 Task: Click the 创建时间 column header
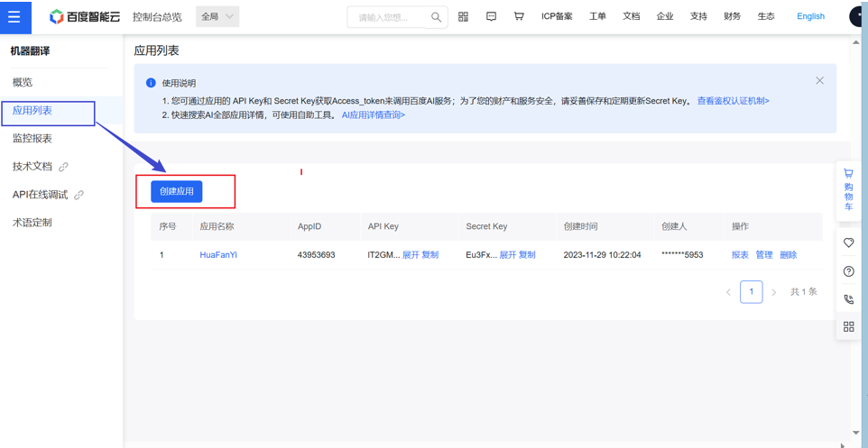pos(580,227)
